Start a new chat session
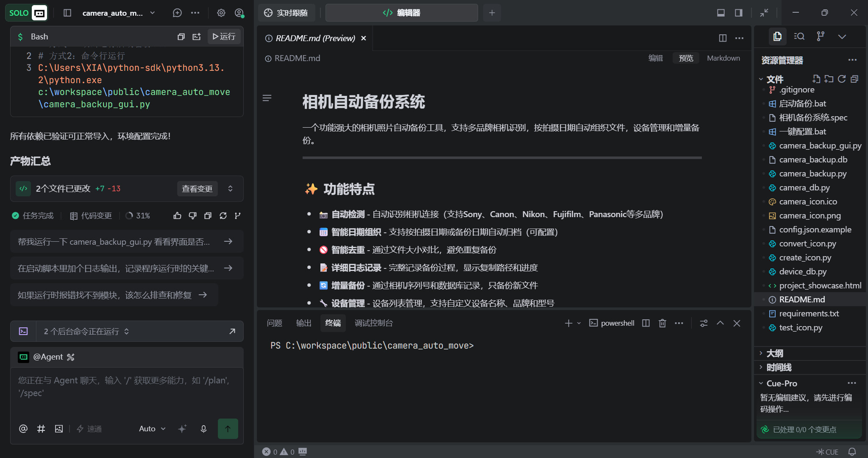Screen dimensions: 868x458 click(x=177, y=13)
